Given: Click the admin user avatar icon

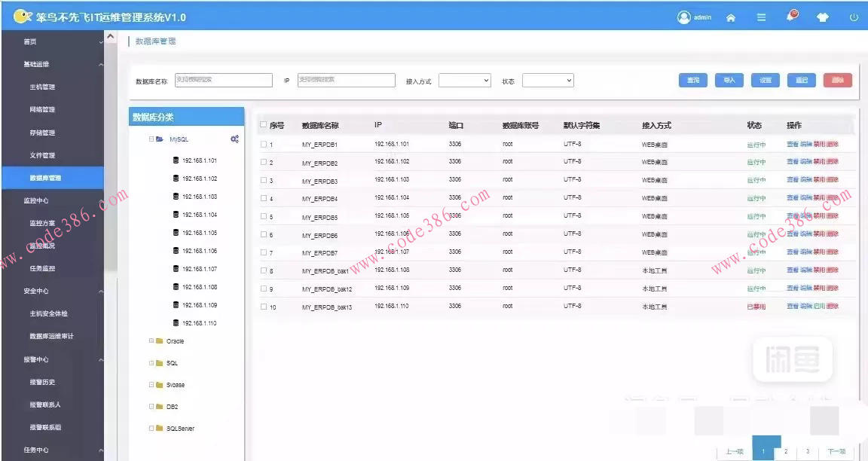Looking at the screenshot, I should (x=684, y=17).
